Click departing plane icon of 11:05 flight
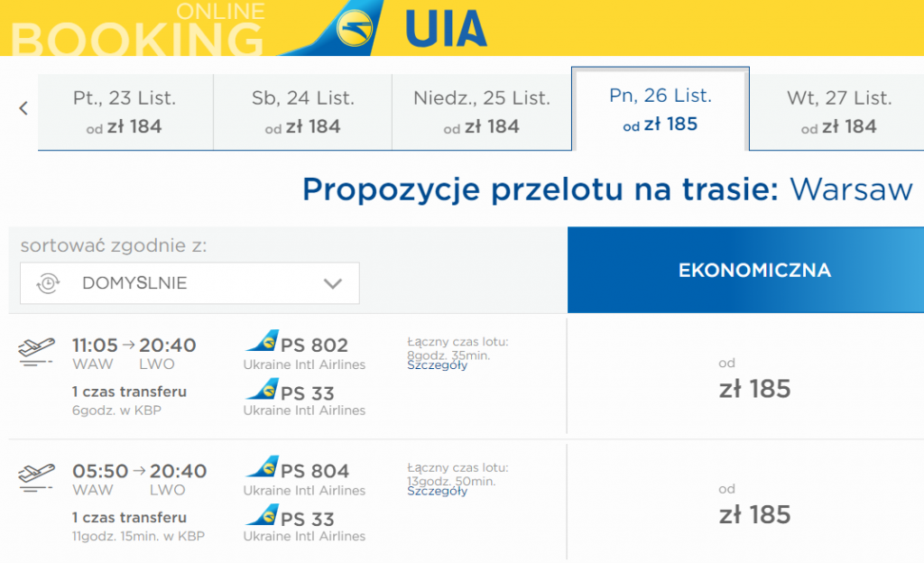Image resolution: width=924 pixels, height=563 pixels. (x=36, y=352)
